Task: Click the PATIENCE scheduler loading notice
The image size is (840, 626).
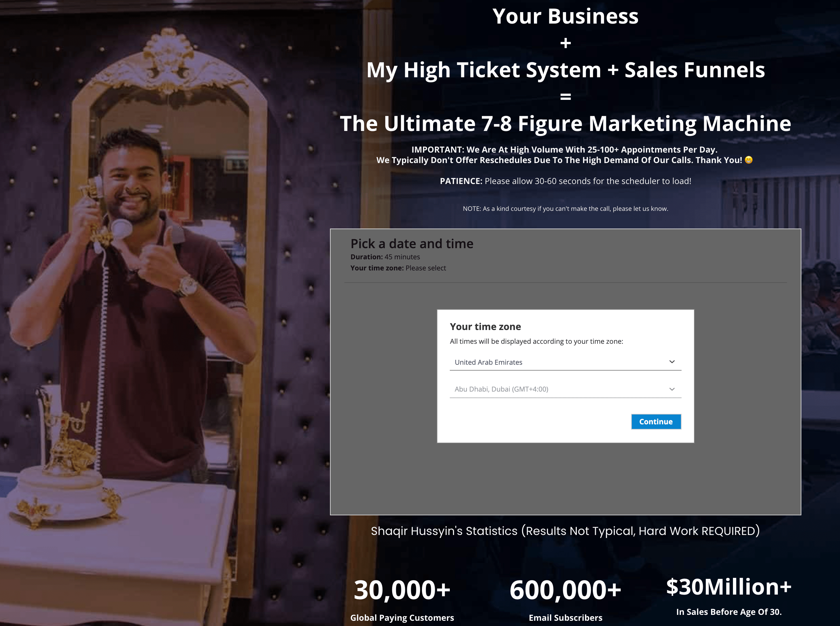Action: point(565,181)
